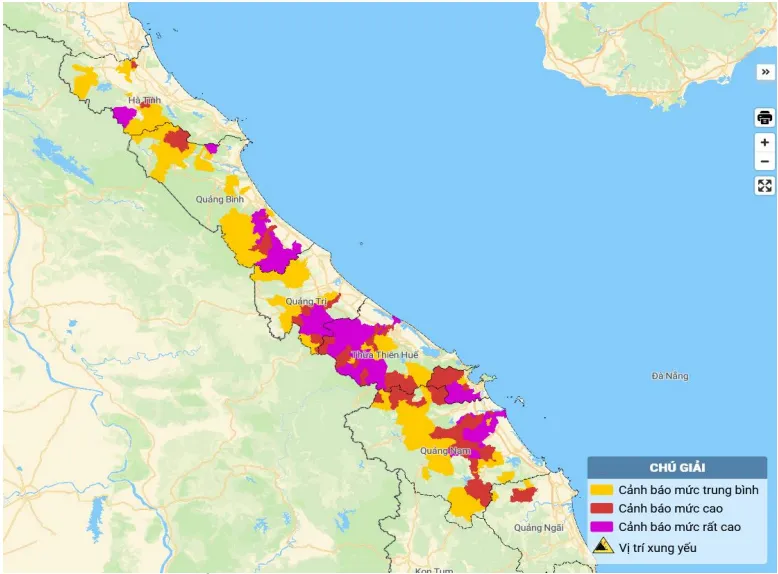This screenshot has height=574, width=778.
Task: Click the Quảng Trị province label
Action: (x=307, y=301)
